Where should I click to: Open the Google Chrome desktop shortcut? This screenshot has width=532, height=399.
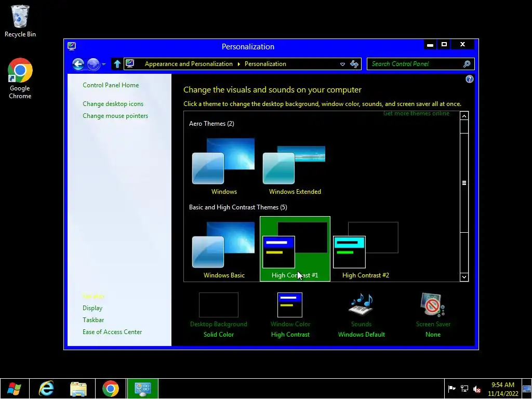pos(20,78)
